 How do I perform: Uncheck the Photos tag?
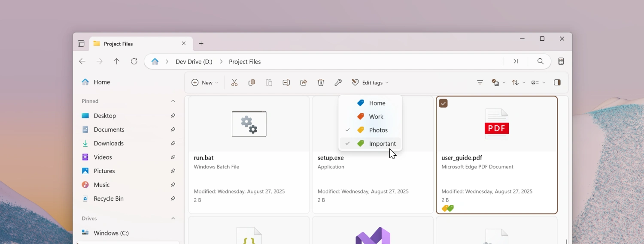tap(370, 130)
